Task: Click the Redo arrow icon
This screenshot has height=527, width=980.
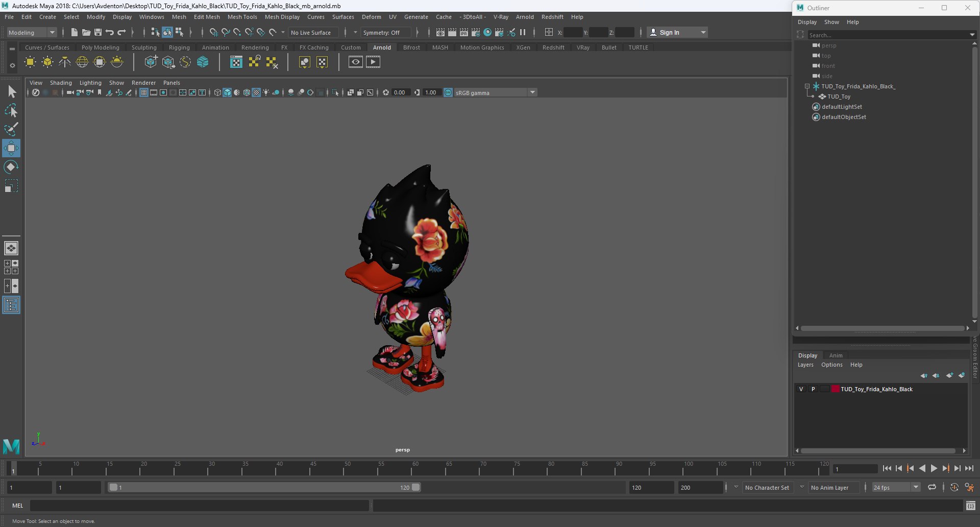Action: [x=121, y=32]
